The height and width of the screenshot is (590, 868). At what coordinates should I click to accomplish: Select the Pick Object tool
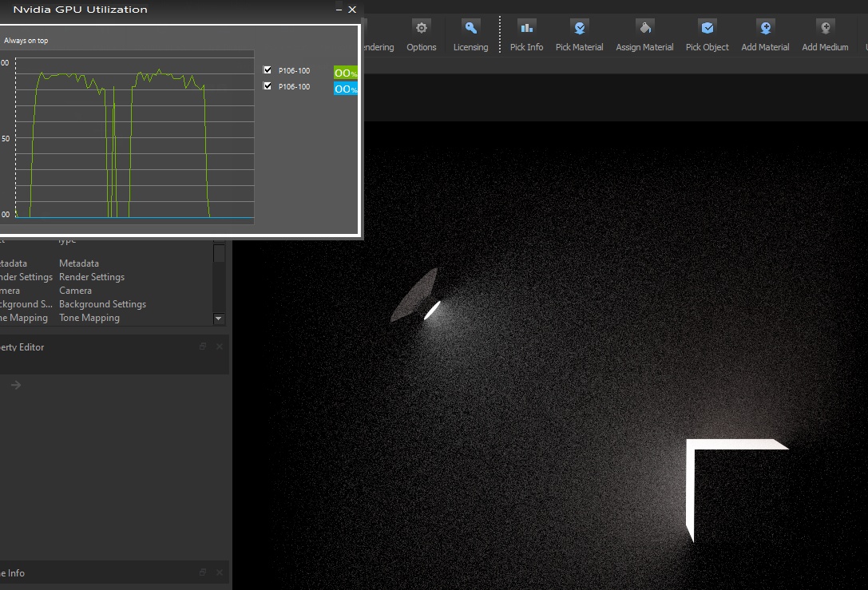pyautogui.click(x=707, y=35)
